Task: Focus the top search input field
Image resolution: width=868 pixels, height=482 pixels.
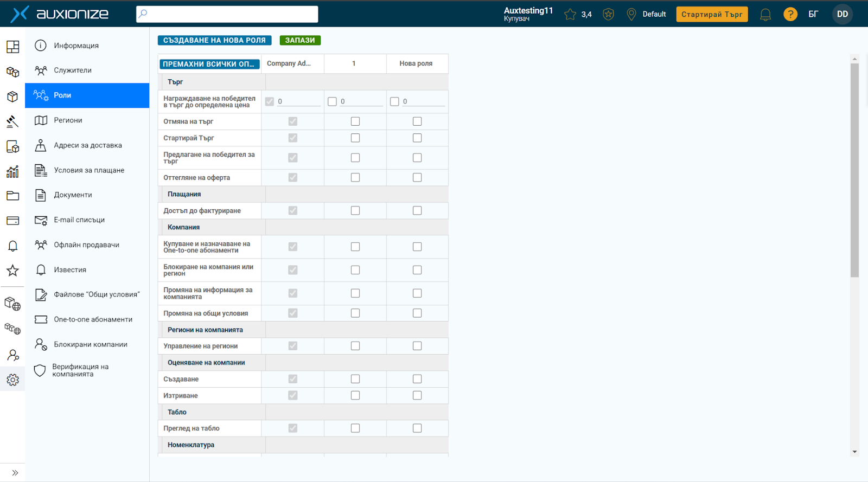Action: (x=227, y=14)
